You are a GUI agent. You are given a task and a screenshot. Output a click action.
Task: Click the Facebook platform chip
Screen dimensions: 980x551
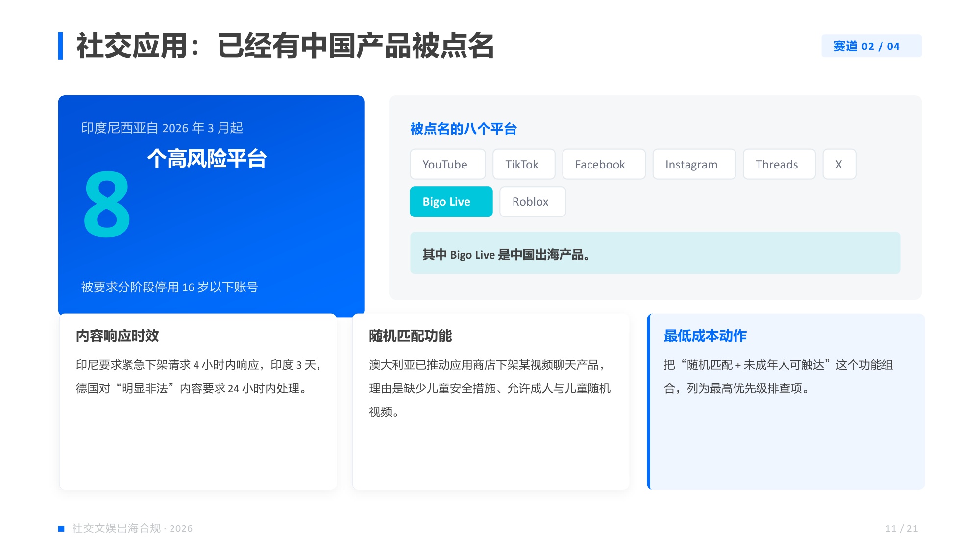tap(603, 164)
